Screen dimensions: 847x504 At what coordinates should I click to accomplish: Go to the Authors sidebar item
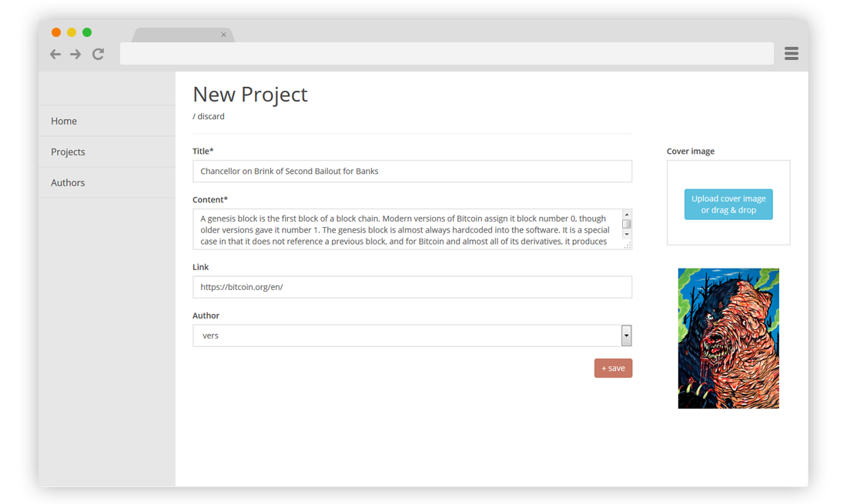pyautogui.click(x=107, y=182)
